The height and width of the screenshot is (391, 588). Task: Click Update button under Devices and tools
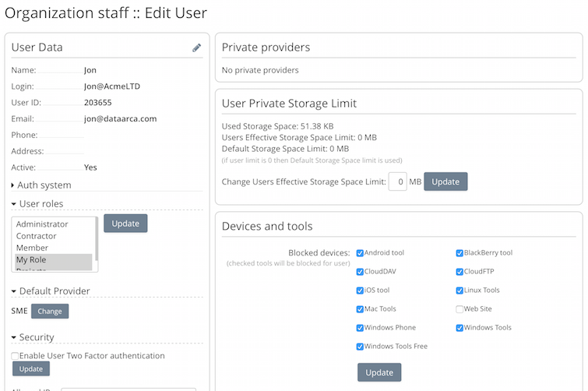coord(379,372)
